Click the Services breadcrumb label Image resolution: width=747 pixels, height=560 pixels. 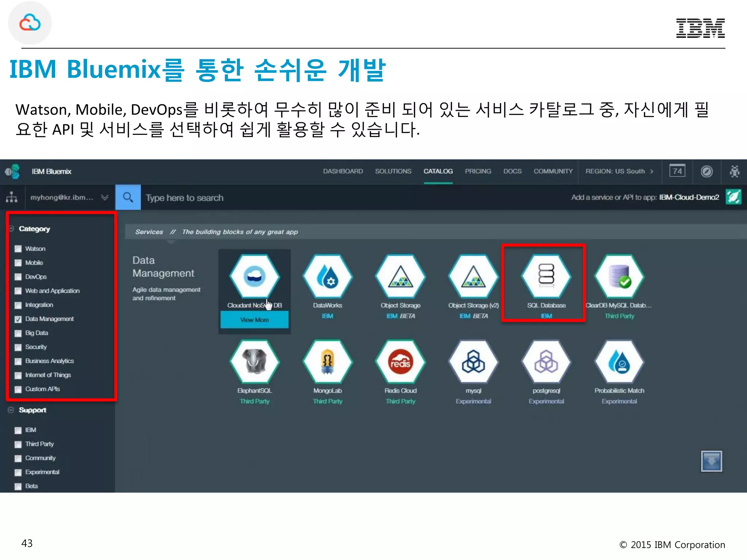(x=149, y=232)
